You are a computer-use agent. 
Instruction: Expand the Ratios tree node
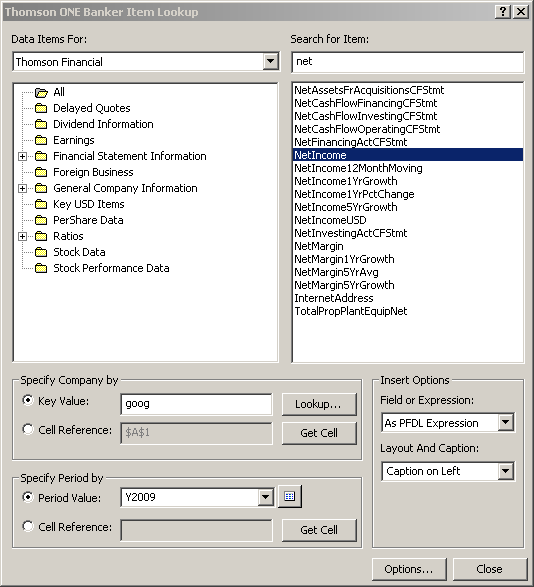point(22,236)
